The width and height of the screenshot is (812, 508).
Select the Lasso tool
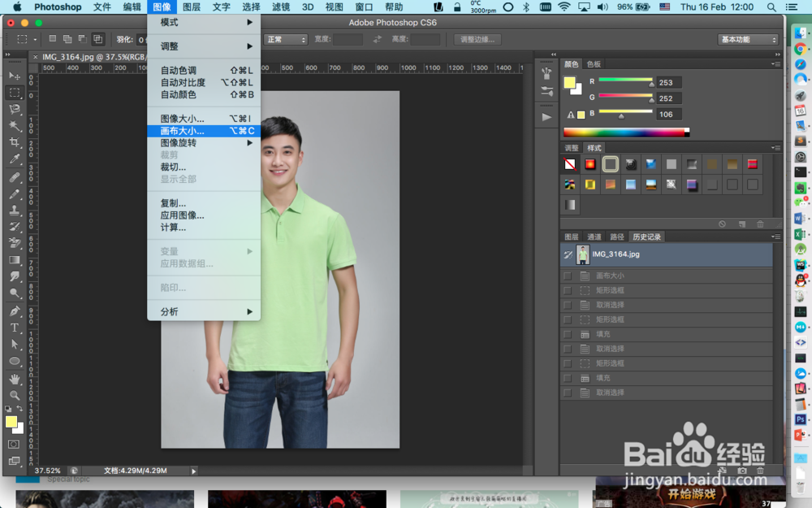[15, 110]
